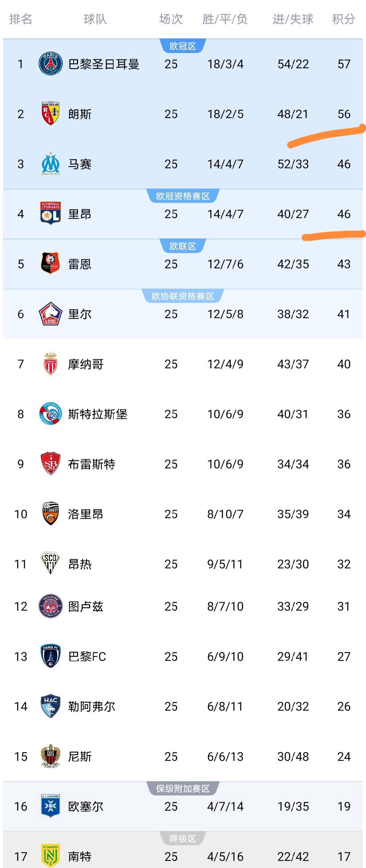This screenshot has width=366, height=868.
Task: Click the 勒阿弗尔 team name
Action: point(91,706)
